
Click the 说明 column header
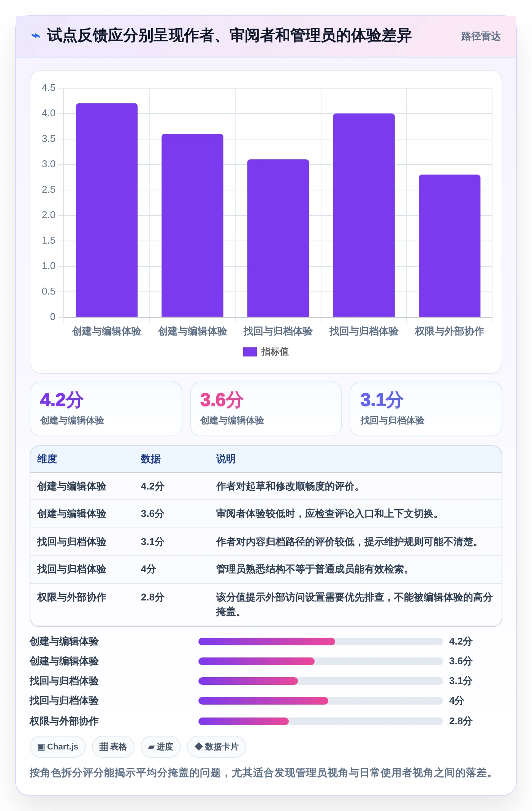point(226,459)
